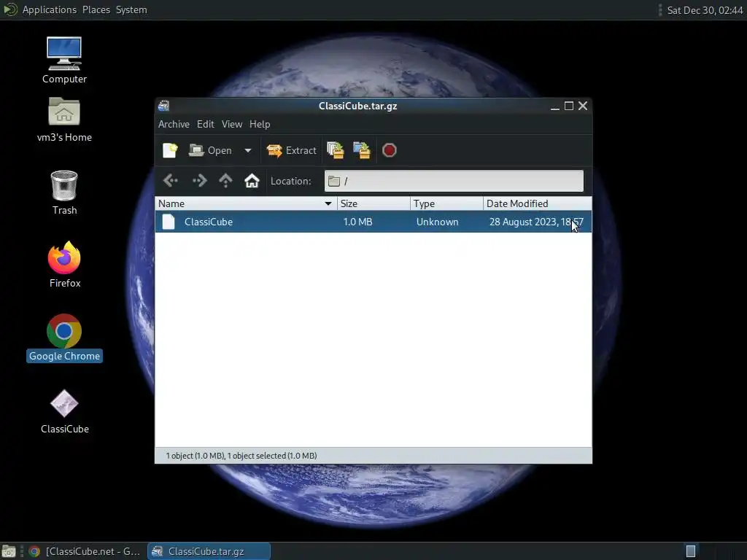Open the Applications menu in the top panel
This screenshot has height=560, width=747.
pos(49,9)
